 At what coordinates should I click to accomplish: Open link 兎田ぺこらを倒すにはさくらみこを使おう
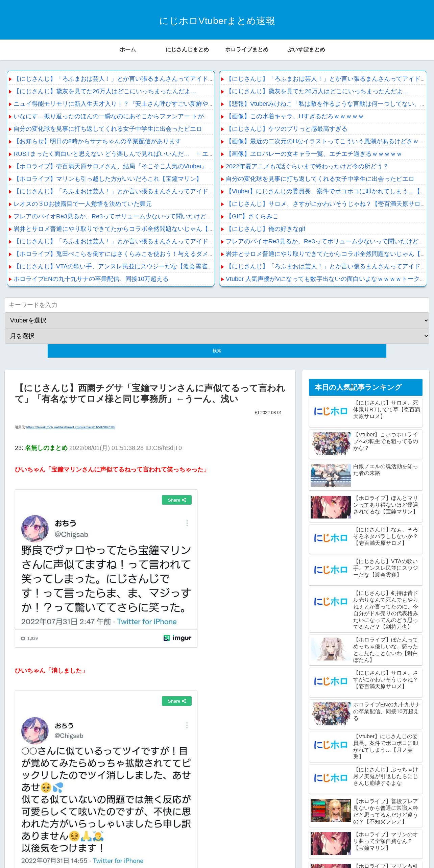point(113,254)
